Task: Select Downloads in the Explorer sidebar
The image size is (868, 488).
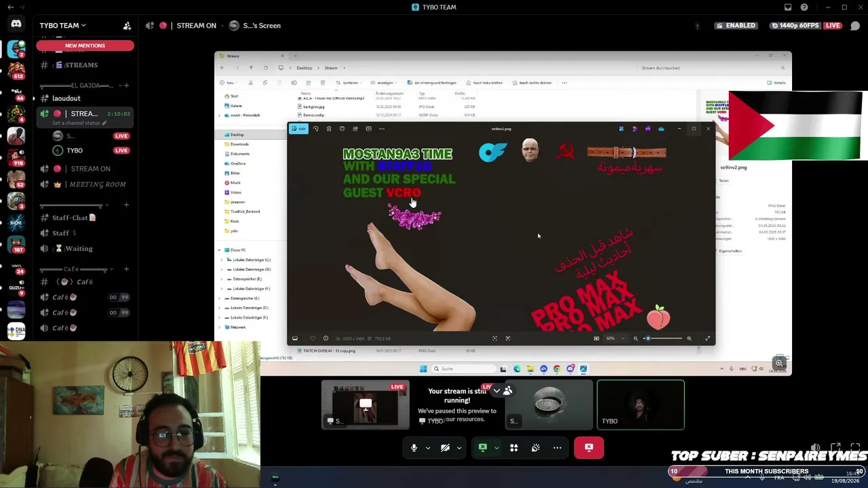Action: 239,144
